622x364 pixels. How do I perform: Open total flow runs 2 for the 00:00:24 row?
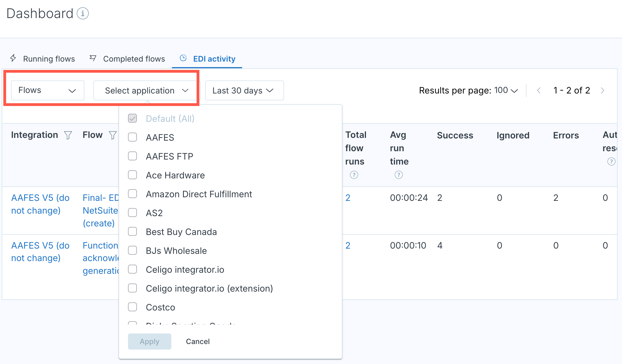click(348, 198)
